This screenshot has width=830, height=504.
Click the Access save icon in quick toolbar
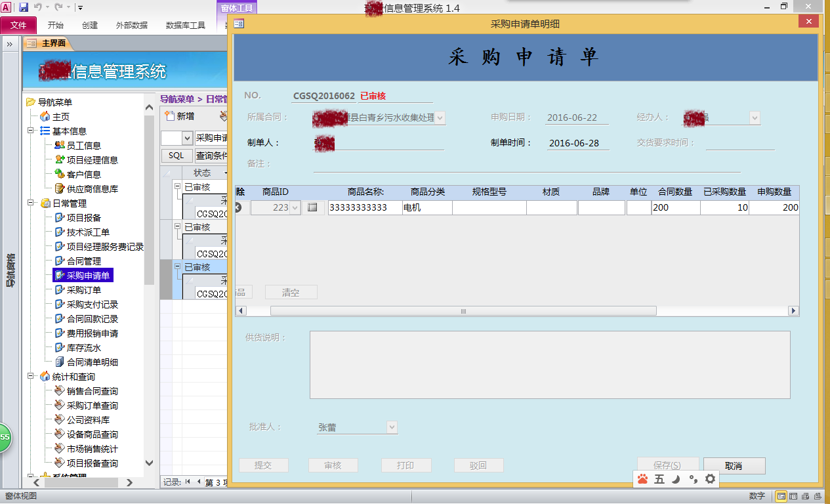(24, 7)
